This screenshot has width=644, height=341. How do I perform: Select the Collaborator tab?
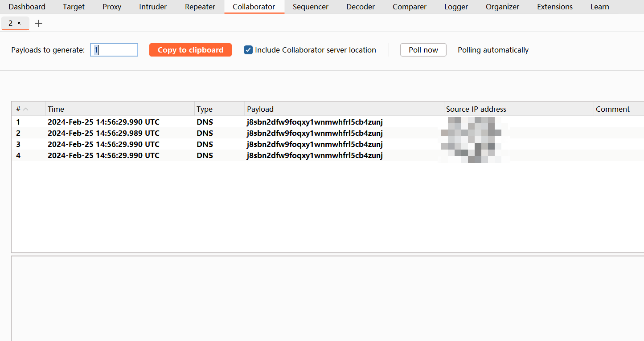[x=254, y=7]
